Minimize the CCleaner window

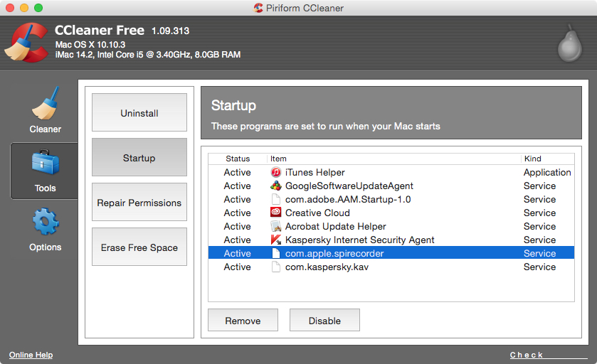(24, 8)
